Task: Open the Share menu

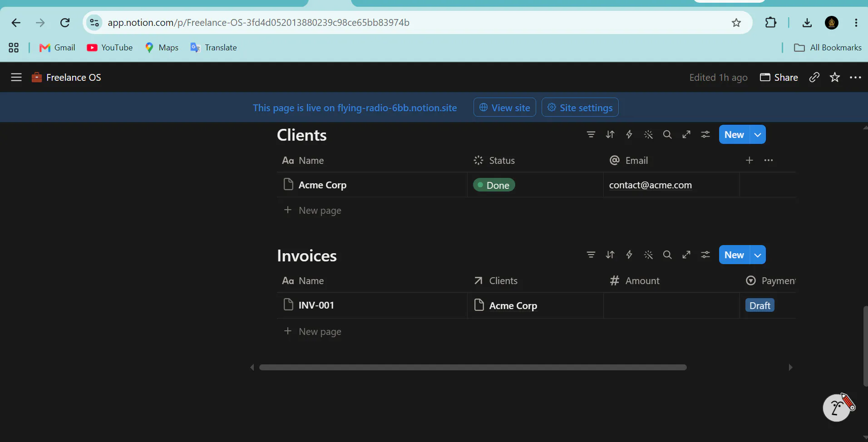Action: [779, 77]
